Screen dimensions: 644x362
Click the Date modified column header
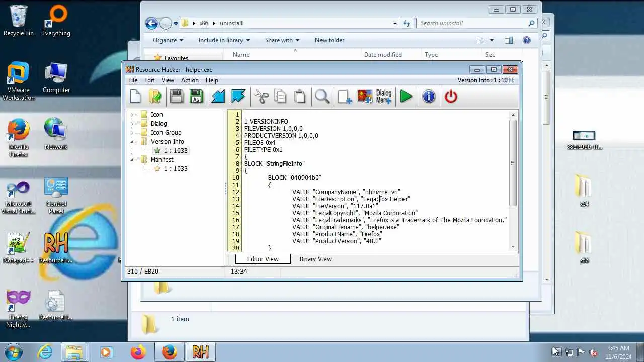(x=383, y=55)
